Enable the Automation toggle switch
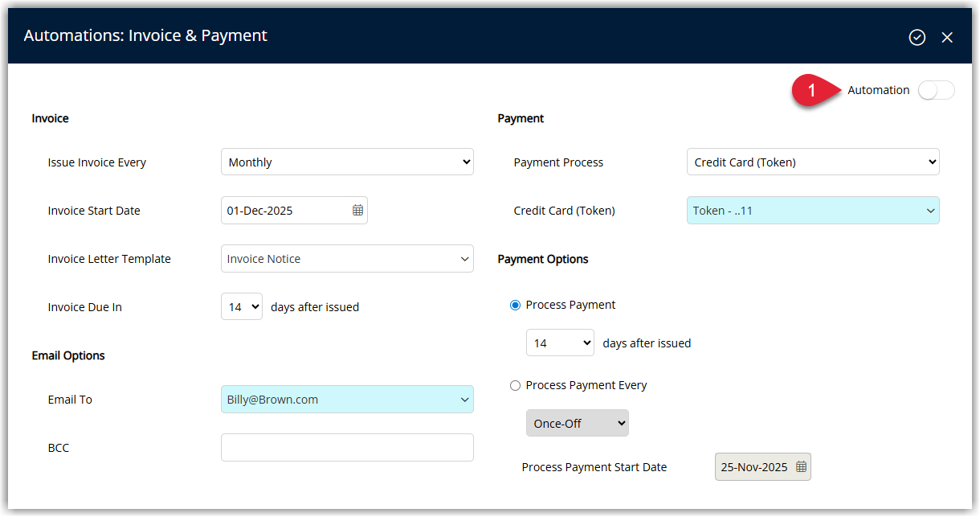The image size is (980, 517). (937, 90)
